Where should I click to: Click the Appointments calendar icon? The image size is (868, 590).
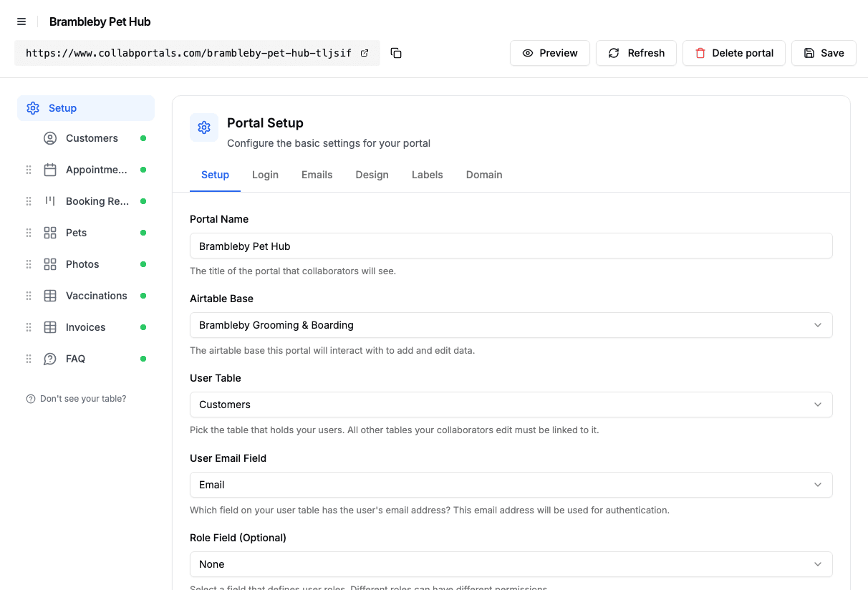tap(50, 170)
